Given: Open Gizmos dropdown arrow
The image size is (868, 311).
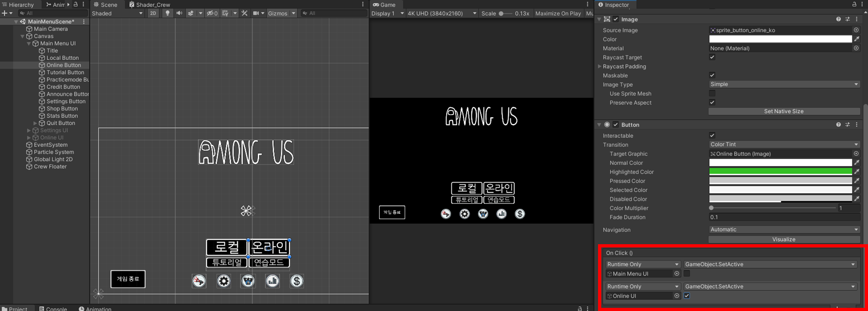Looking at the screenshot, I should coord(294,13).
